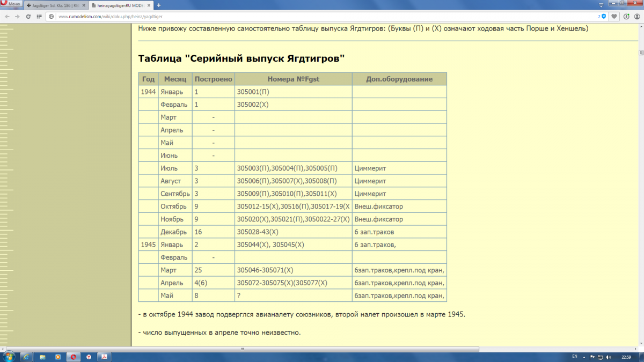
Task: Click the vertical scrollbar up arrow
Action: (641, 52)
